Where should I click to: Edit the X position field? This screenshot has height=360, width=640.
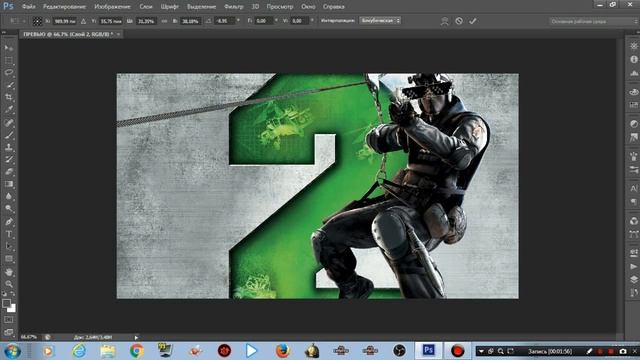coord(64,21)
